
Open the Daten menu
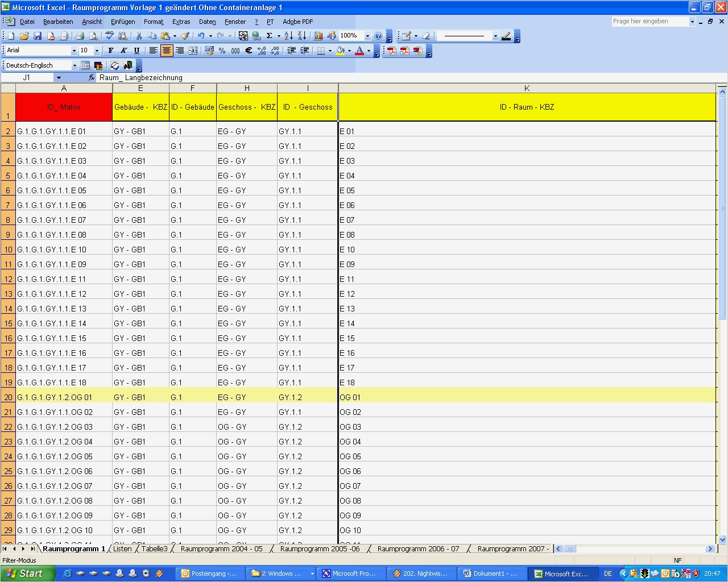point(207,22)
